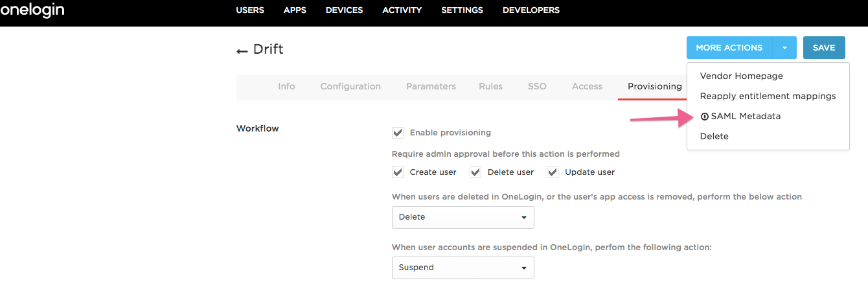
Task: Choose Vendor Homepage from the menu
Action: [768, 76]
